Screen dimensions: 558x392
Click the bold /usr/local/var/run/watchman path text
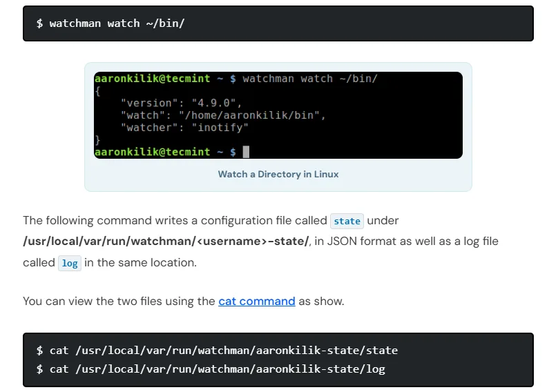pos(166,241)
